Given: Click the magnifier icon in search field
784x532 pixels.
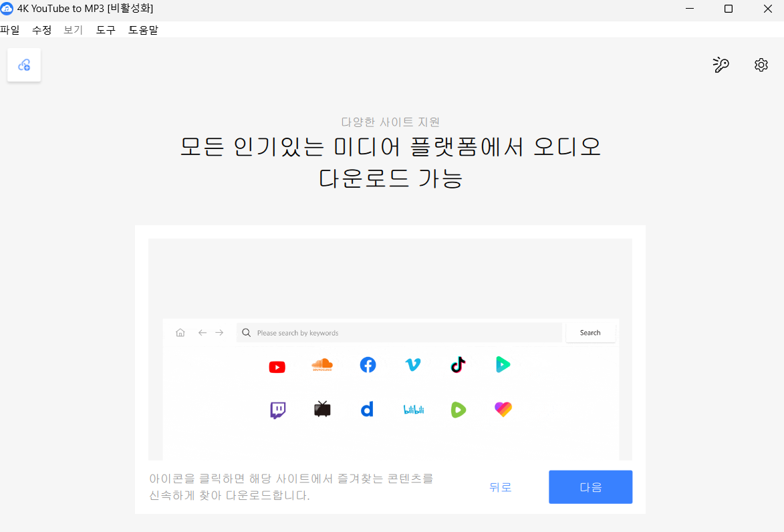Looking at the screenshot, I should tap(246, 333).
